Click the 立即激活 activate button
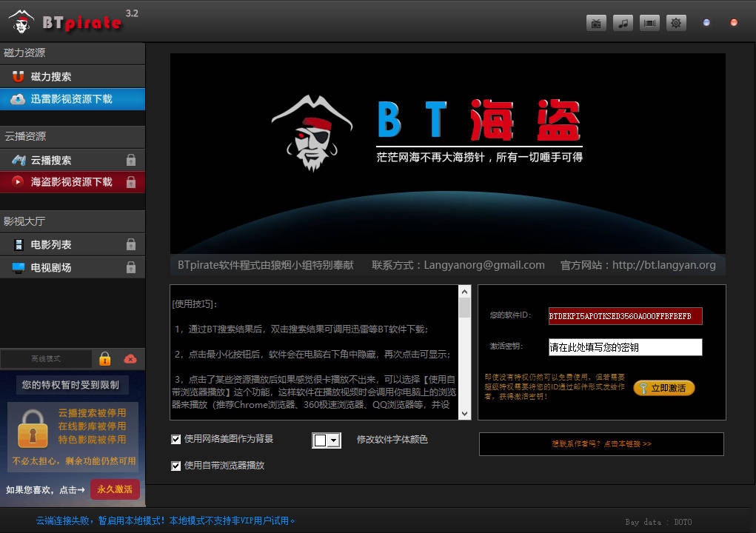 pyautogui.click(x=664, y=388)
